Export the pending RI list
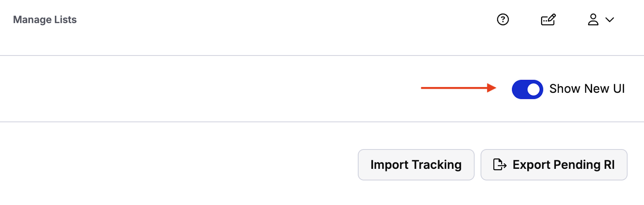 coord(554,165)
